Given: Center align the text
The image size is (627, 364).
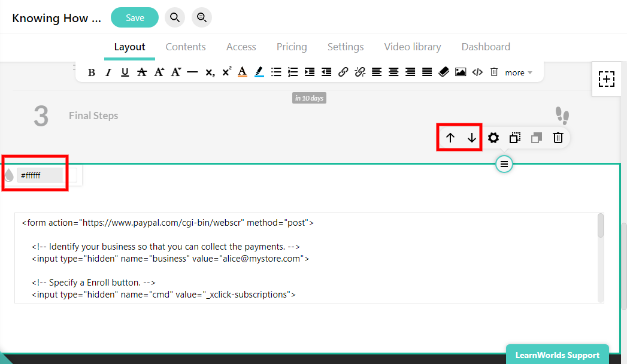Looking at the screenshot, I should click(393, 72).
